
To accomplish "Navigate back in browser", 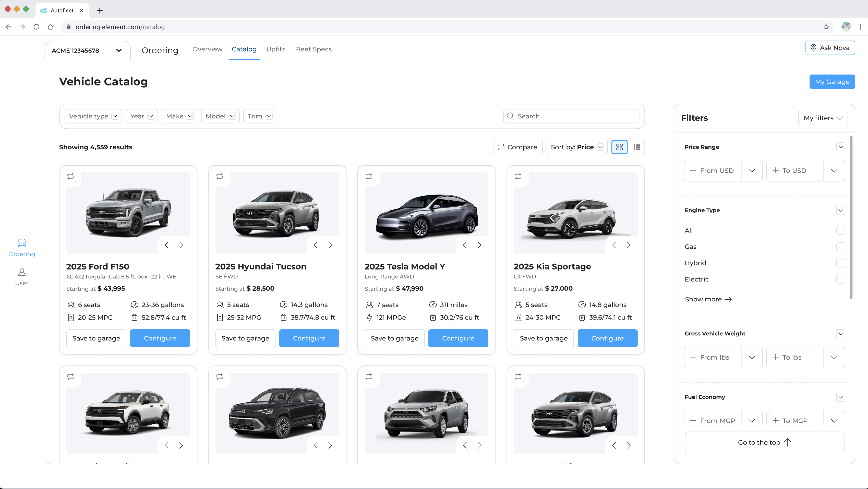I will point(8,27).
